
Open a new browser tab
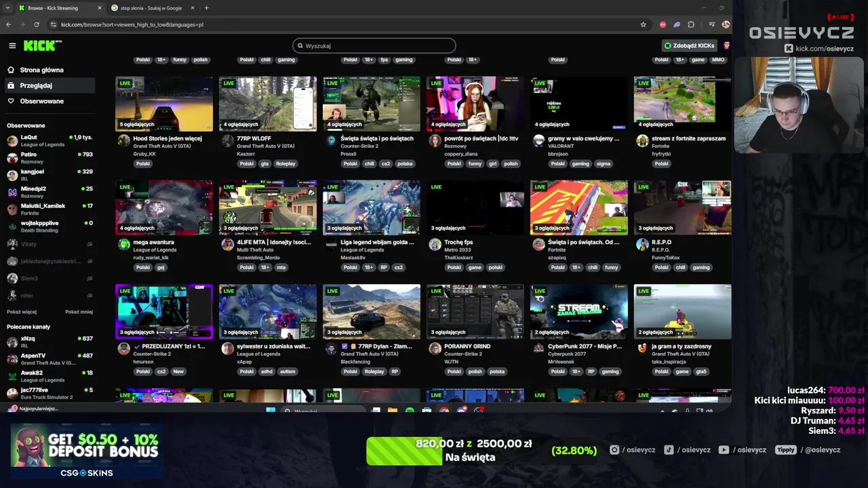click(x=206, y=8)
